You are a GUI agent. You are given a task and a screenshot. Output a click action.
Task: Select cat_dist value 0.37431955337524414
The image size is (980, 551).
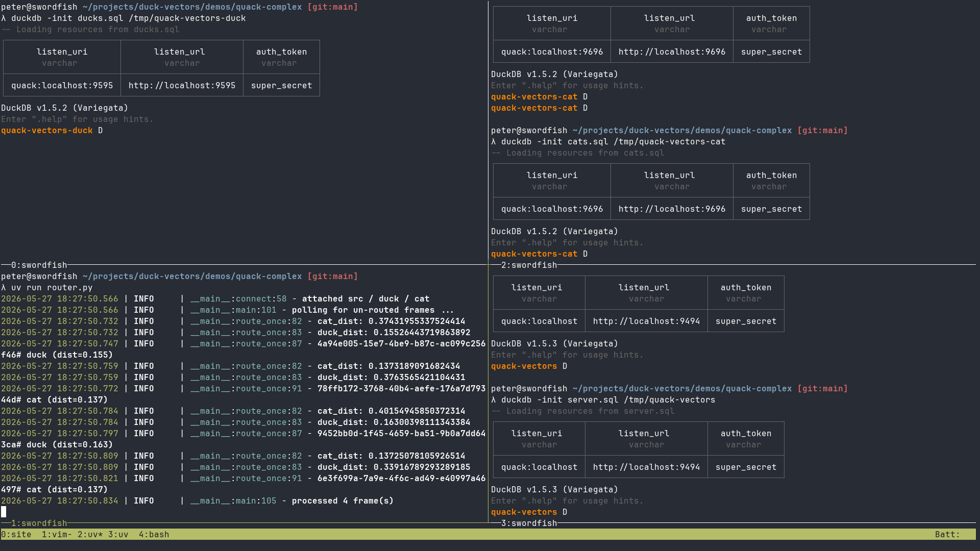417,321
